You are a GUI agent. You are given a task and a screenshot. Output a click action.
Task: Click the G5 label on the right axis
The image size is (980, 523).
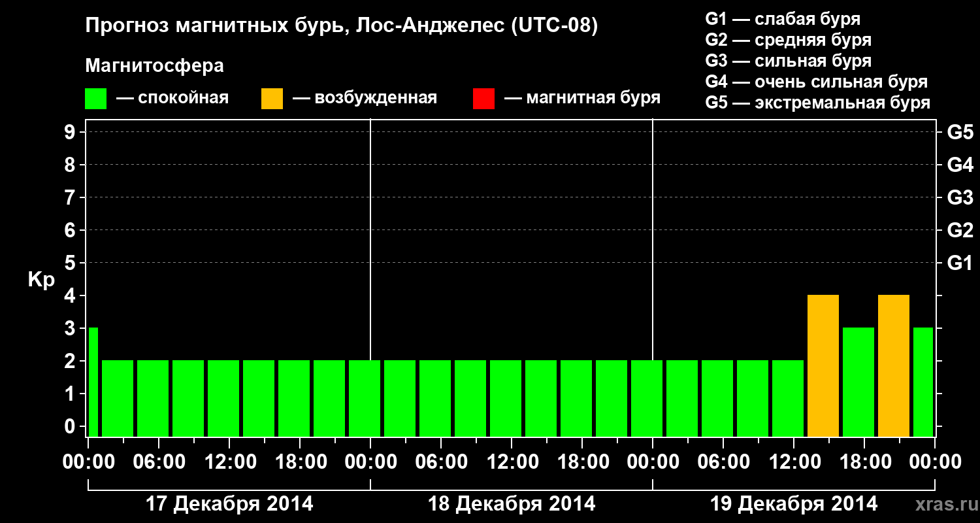[x=960, y=132]
